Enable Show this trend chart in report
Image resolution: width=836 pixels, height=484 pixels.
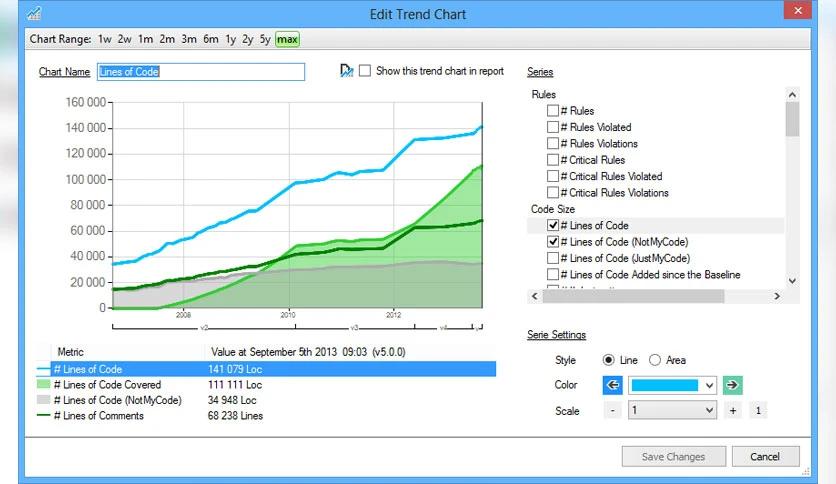tap(365, 71)
